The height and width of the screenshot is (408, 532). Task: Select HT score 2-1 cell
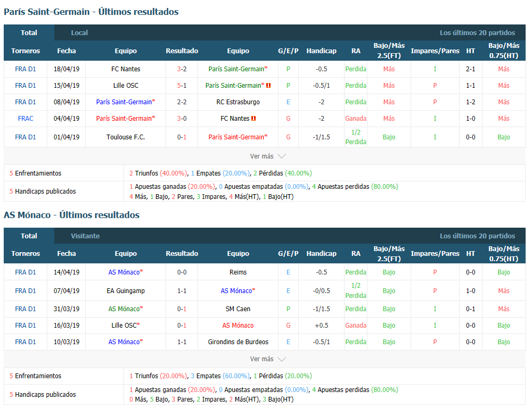tap(471, 69)
